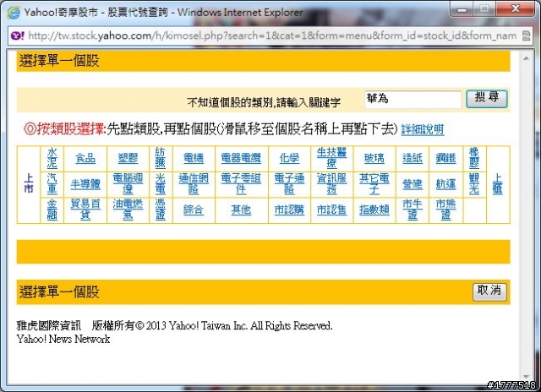Select the 電機 electrical machinery category
The width and height of the screenshot is (541, 392).
tap(194, 158)
